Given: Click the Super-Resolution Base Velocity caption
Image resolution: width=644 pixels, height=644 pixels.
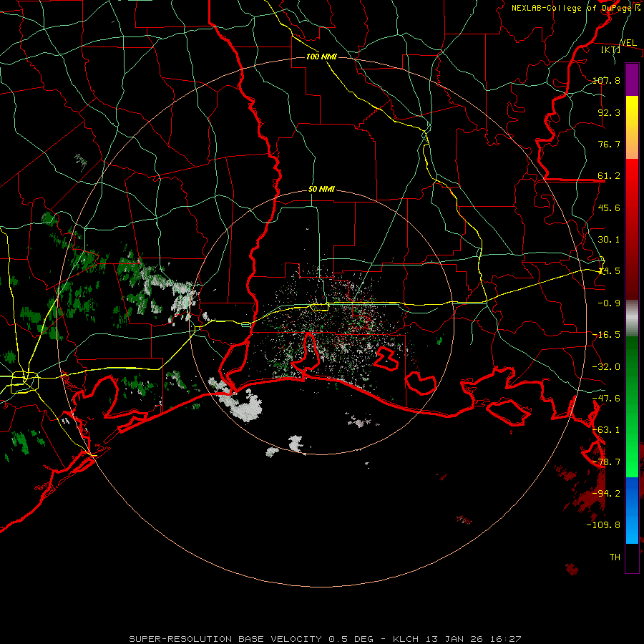Looking at the screenshot, I should pyautogui.click(x=325, y=639).
